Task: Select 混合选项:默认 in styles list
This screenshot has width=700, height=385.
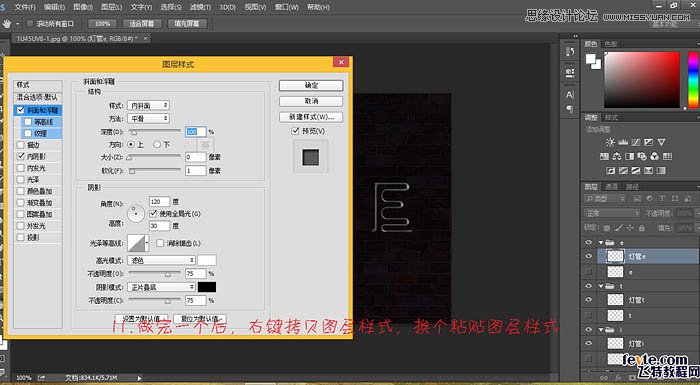Action: (x=38, y=97)
